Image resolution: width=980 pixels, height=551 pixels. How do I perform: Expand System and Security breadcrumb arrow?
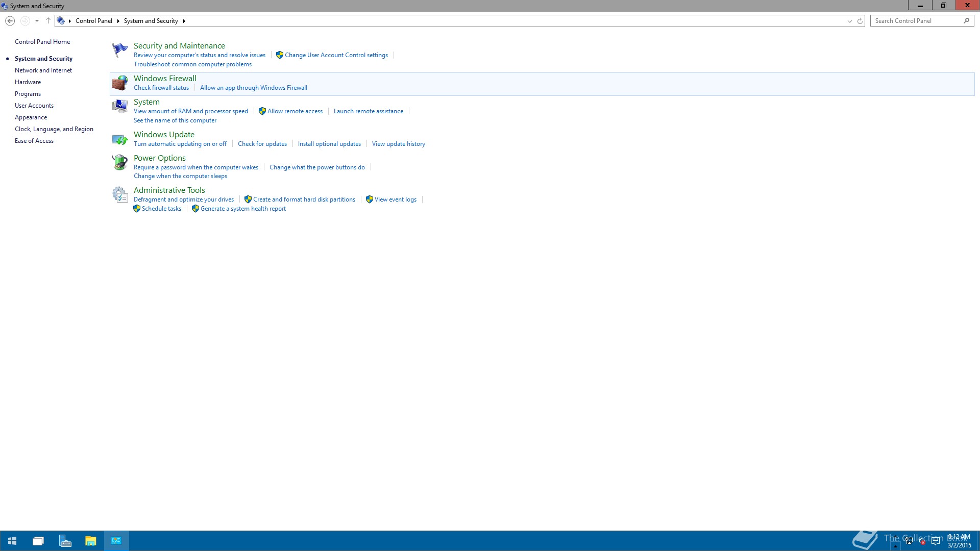[x=184, y=21]
